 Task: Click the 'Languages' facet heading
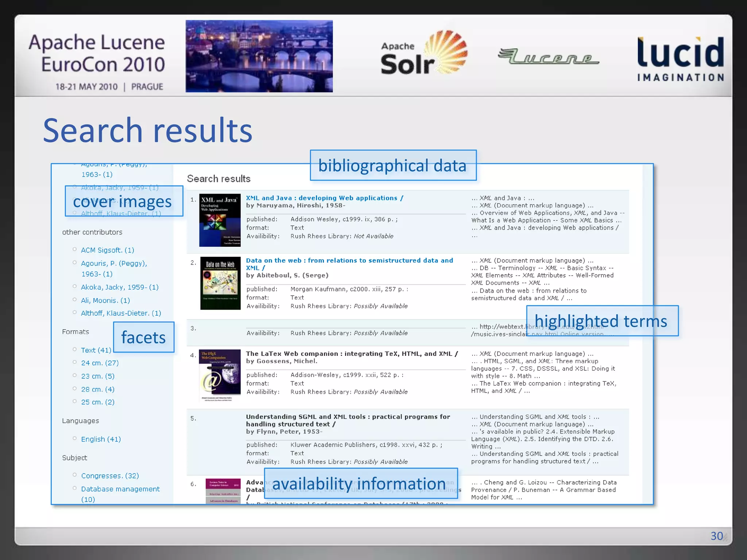tap(81, 421)
